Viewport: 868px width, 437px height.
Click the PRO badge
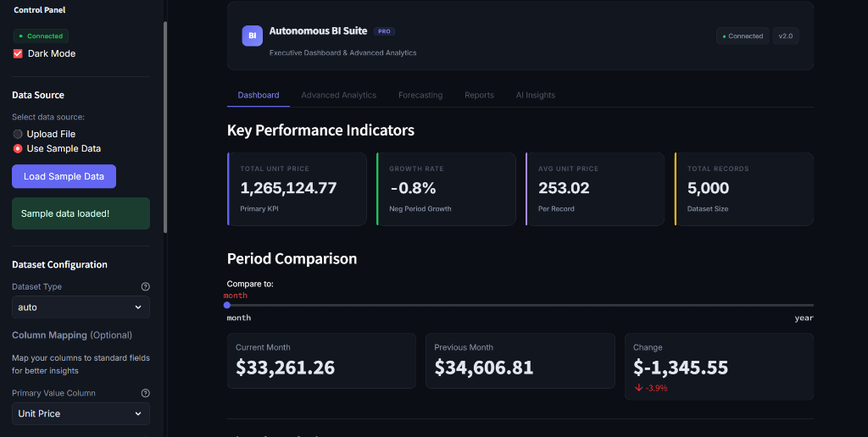pyautogui.click(x=384, y=31)
